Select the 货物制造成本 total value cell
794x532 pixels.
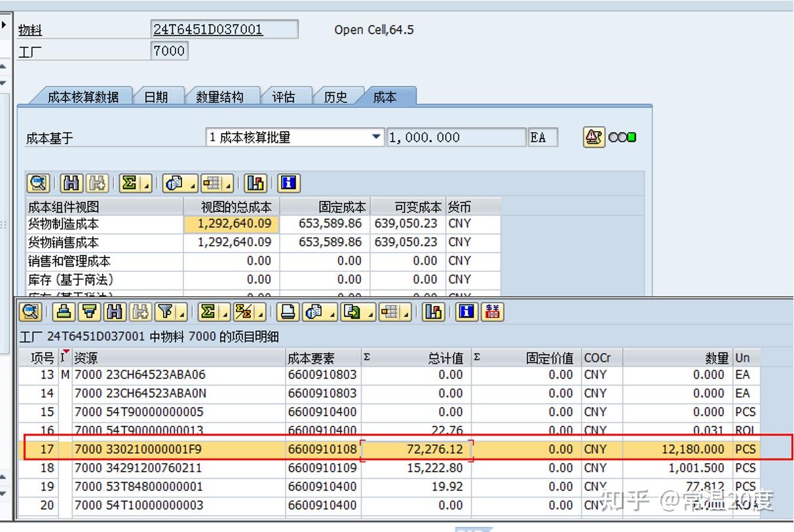point(232,223)
